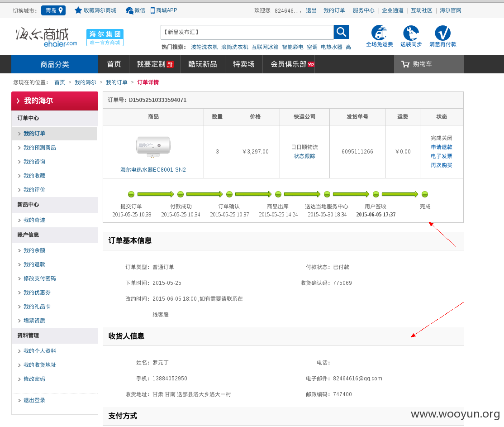The image size is (504, 427).
Task: Open 我的优惠券 in the sidebar
Action: click(x=37, y=293)
